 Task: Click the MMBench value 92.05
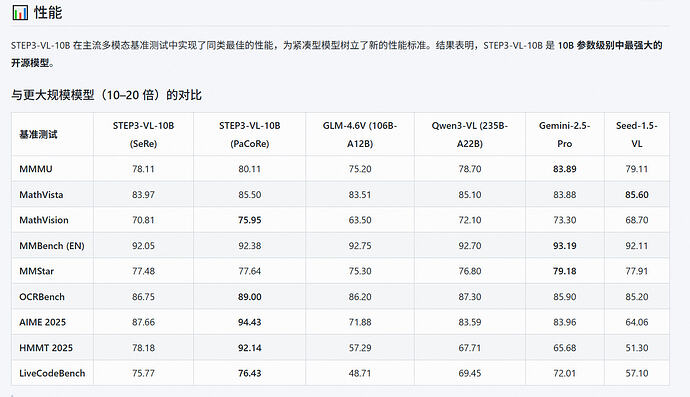(x=143, y=246)
